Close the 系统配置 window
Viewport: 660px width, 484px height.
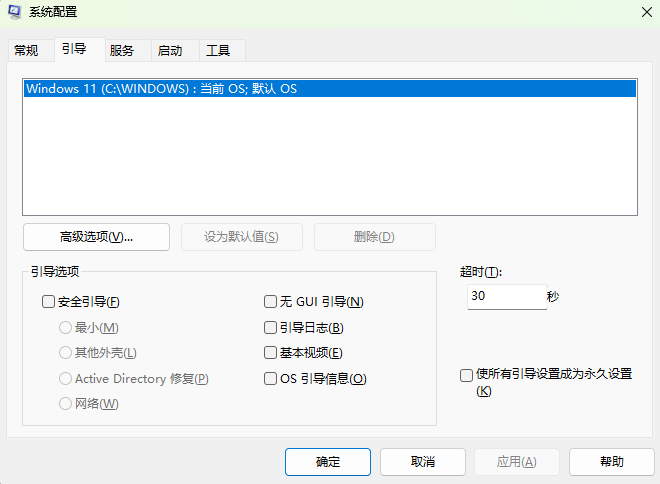point(647,12)
